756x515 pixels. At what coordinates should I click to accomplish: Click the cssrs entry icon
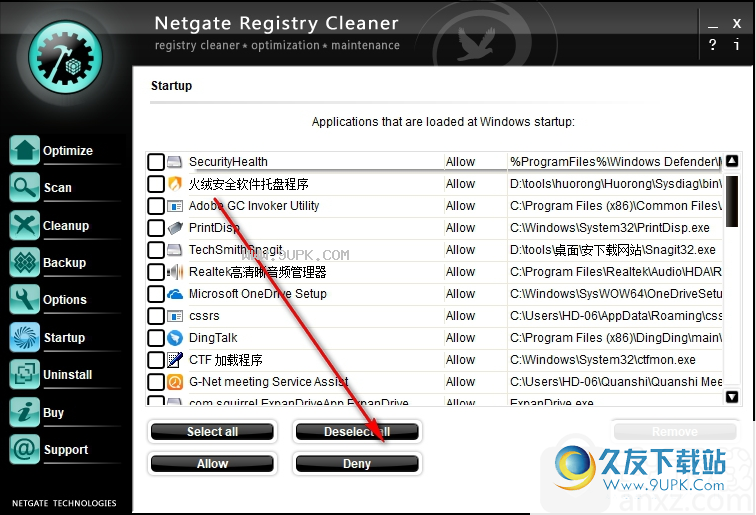tap(175, 316)
